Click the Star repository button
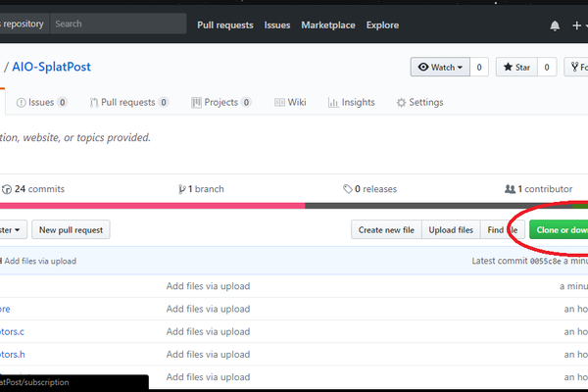The width and height of the screenshot is (588, 392). click(515, 68)
